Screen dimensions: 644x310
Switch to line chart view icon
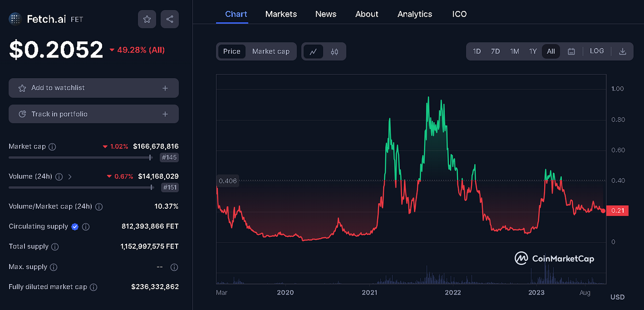coord(313,52)
